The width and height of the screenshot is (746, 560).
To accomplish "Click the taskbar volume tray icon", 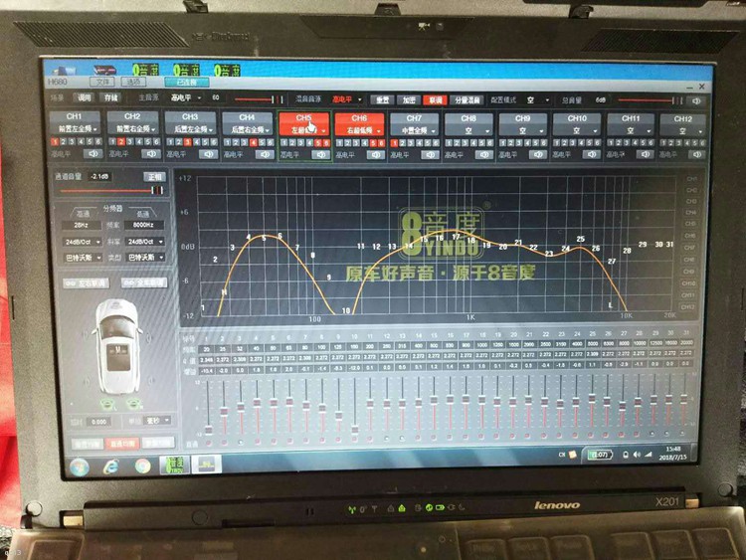I will [x=637, y=455].
